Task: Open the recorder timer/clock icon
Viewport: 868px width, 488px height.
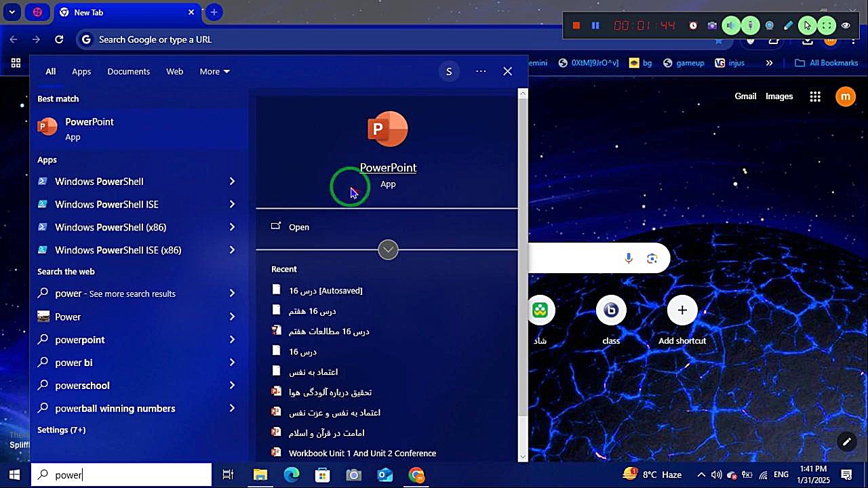Action: coord(693,26)
